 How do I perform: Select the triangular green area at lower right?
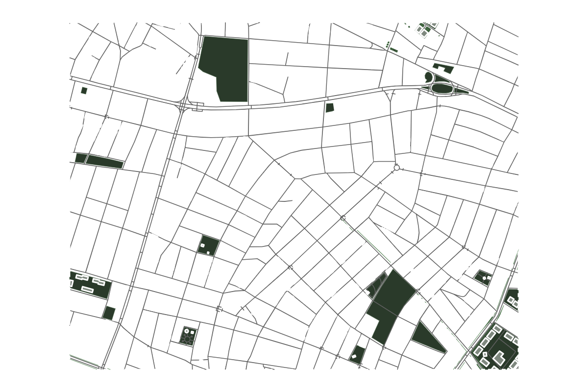pos(426,338)
